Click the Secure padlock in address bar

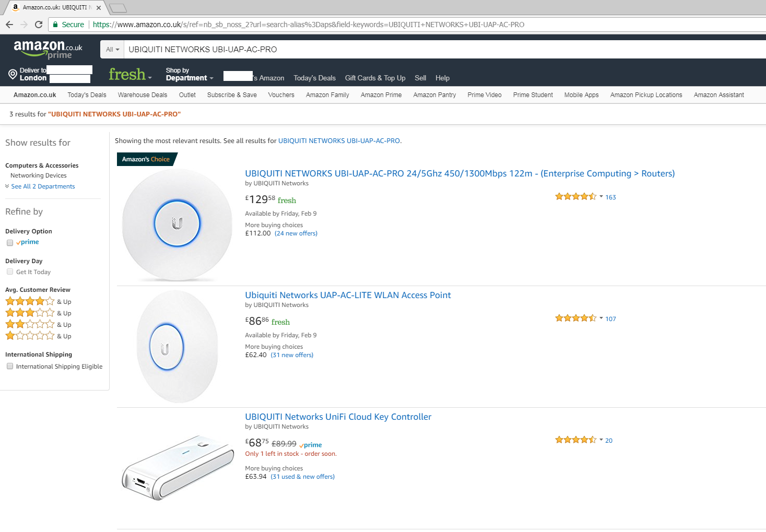click(x=56, y=25)
